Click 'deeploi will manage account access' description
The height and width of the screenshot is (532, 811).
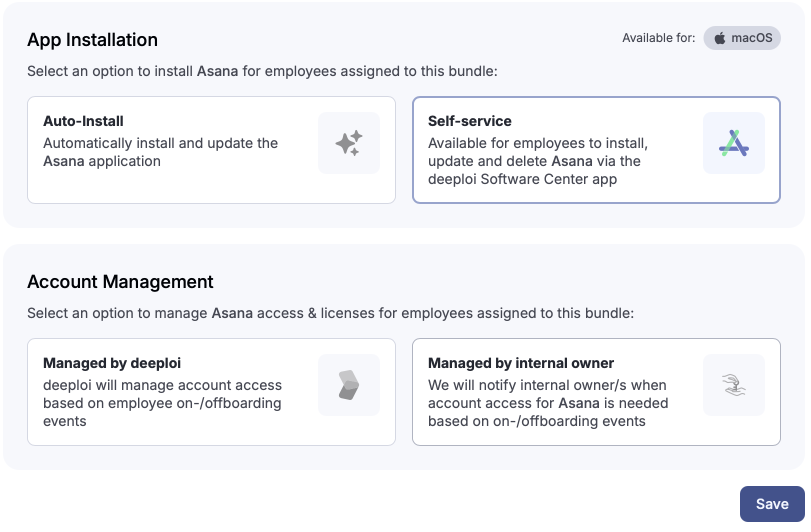click(162, 385)
